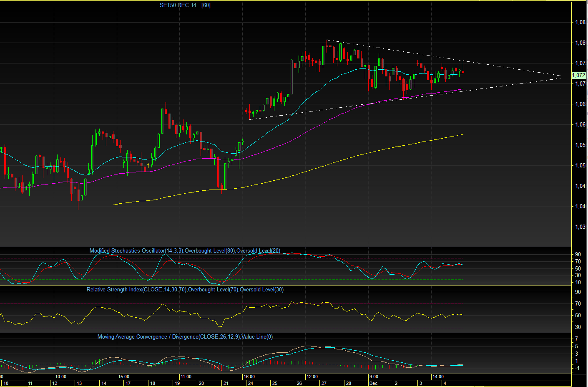The height and width of the screenshot is (387, 588).
Task: Click the 10 level on the Stochastics scale
Action: click(578, 283)
